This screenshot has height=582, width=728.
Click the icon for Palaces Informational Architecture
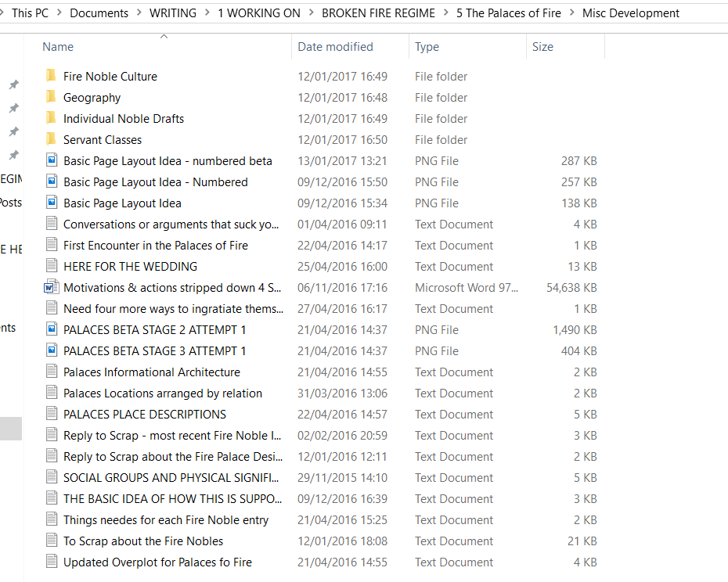[x=52, y=372]
